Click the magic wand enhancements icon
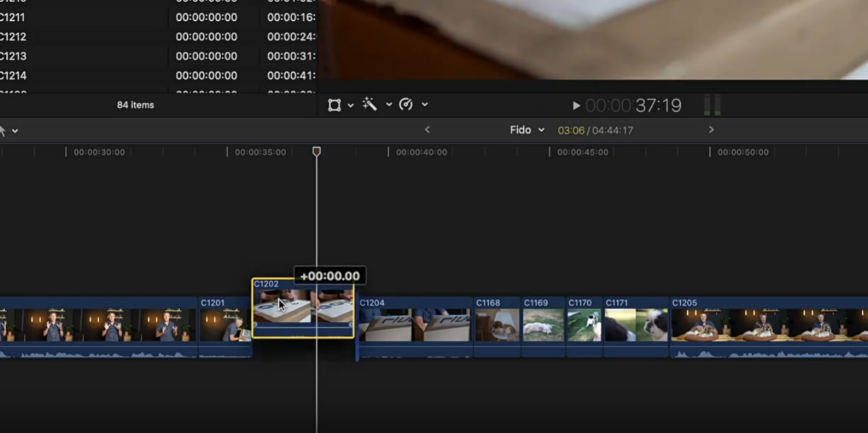The image size is (868, 433). (370, 105)
